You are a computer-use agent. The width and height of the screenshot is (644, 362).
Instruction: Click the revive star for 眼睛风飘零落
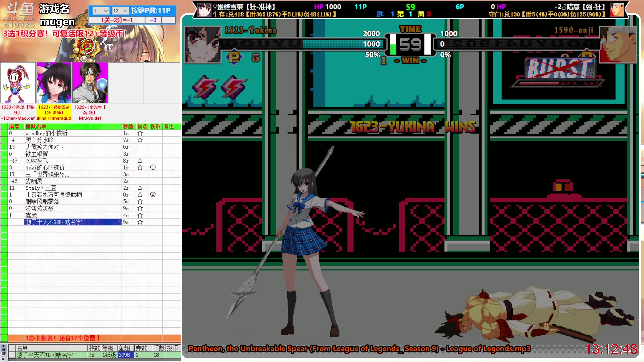[140, 201]
